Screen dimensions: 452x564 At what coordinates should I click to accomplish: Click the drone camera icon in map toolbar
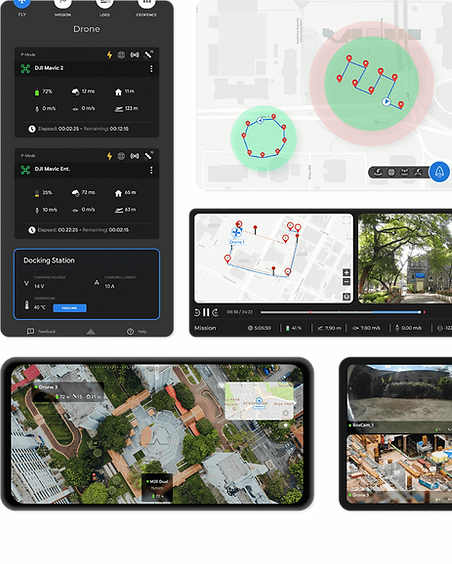[x=405, y=172]
